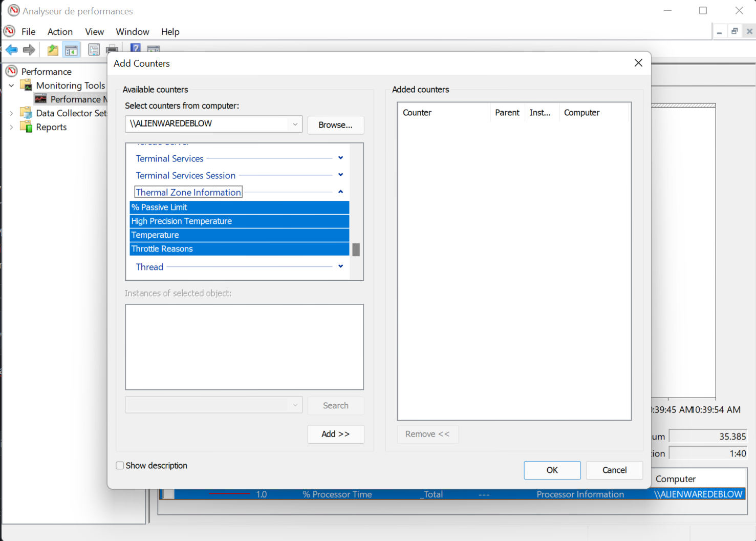Open the export list folder icon
The width and height of the screenshot is (756, 541).
point(52,49)
